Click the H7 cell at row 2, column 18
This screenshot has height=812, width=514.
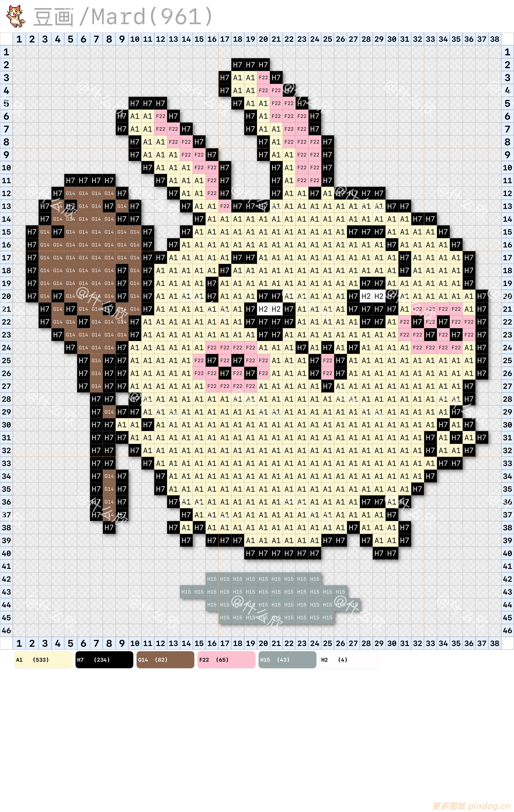click(238, 65)
